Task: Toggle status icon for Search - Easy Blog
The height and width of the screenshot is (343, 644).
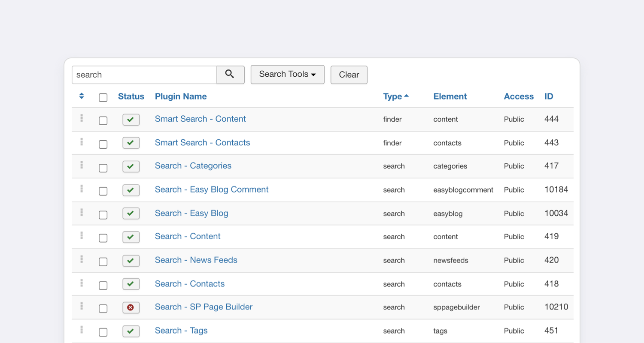Action: (131, 214)
